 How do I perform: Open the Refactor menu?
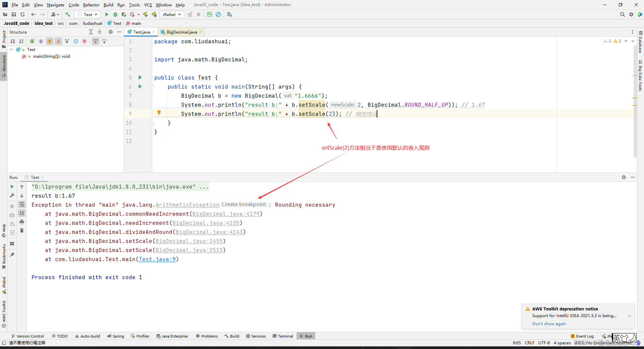tap(91, 5)
